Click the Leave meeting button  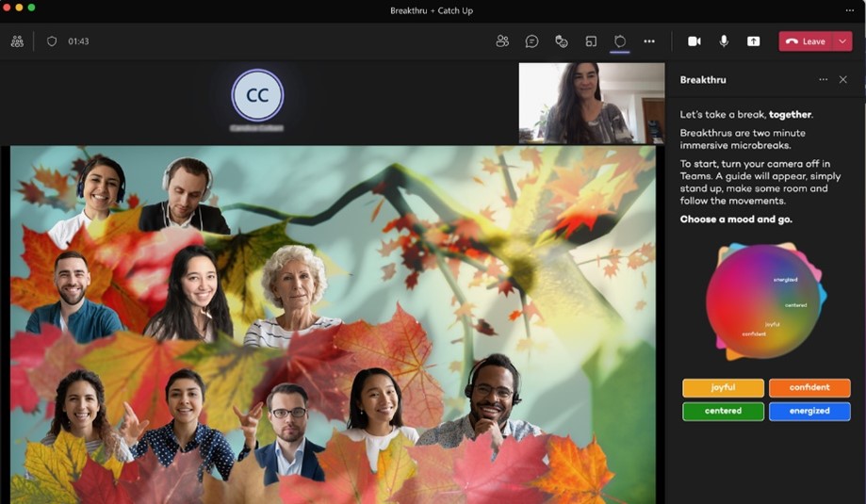tap(806, 41)
